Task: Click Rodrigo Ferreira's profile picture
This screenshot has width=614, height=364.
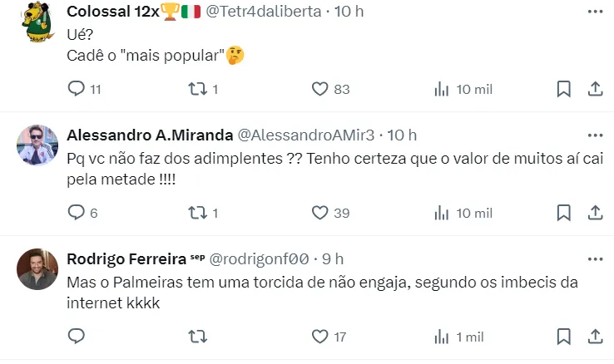Action: (x=37, y=268)
